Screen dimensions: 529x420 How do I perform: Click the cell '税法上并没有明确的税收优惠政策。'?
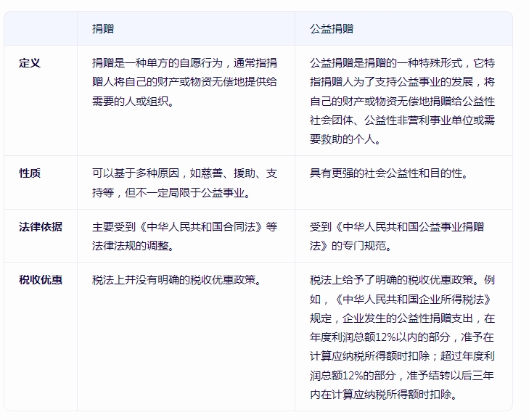[186, 337]
